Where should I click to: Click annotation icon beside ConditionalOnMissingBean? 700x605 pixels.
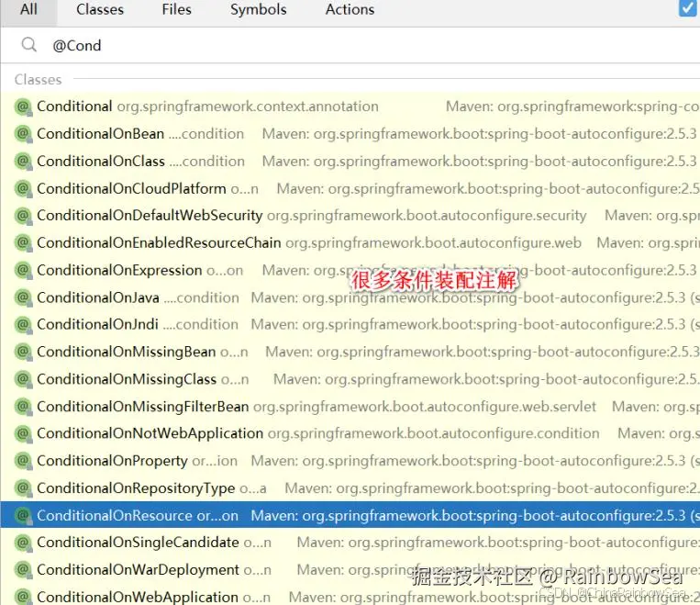(x=23, y=353)
